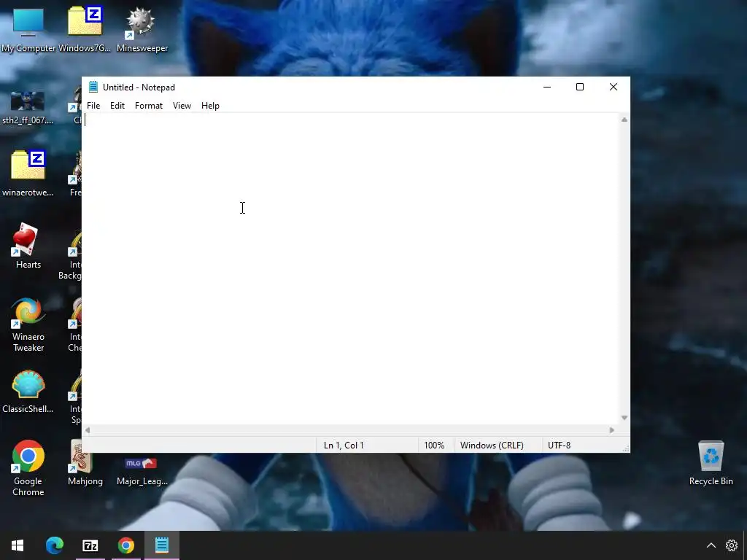Open the View menu in Notepad

tap(182, 106)
